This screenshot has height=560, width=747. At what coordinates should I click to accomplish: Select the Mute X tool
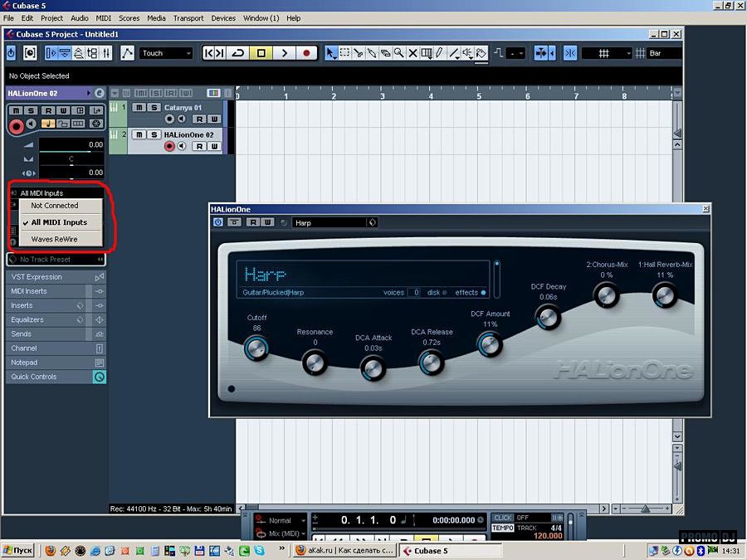[413, 53]
